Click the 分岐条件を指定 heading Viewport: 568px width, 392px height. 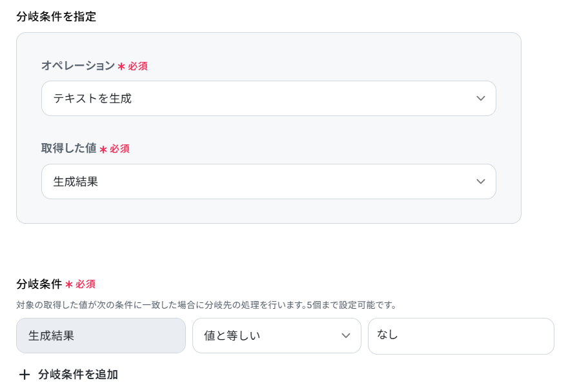(56, 17)
